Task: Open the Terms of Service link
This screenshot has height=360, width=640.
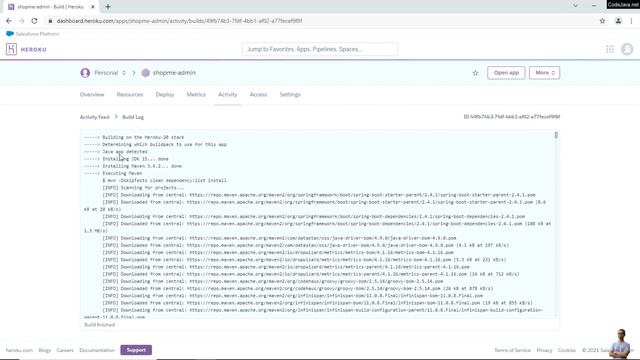Action: tap(512, 350)
